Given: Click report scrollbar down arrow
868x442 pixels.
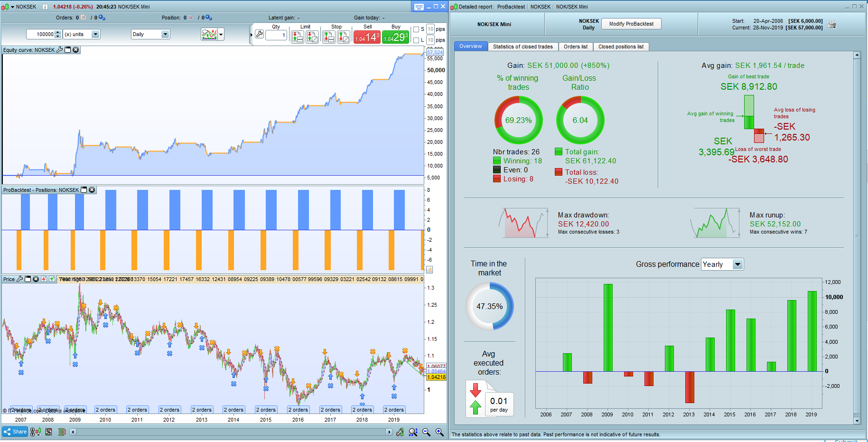Looking at the screenshot, I should 857,421.
